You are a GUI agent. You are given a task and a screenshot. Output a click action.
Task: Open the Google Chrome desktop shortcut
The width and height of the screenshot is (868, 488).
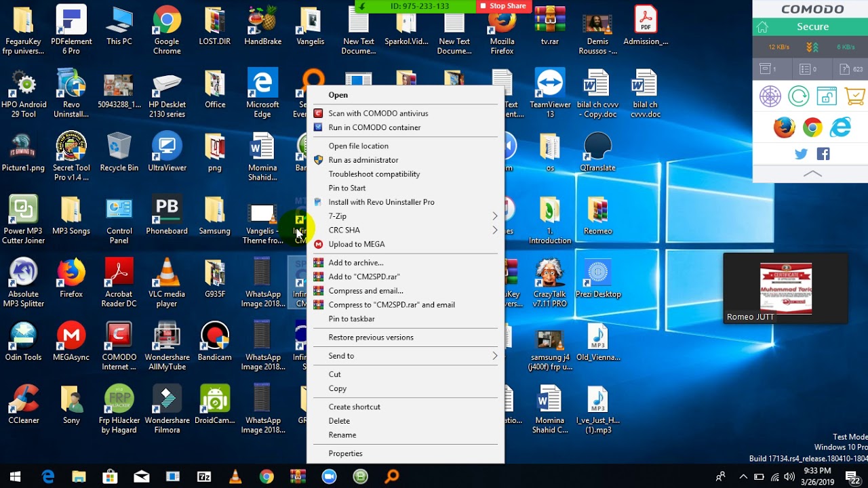click(167, 31)
